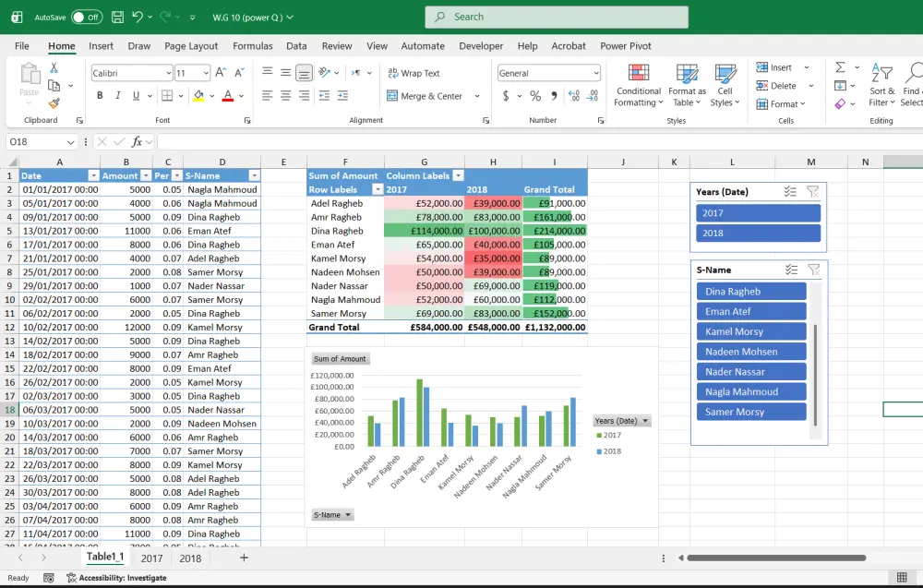Click the Borders icon
This screenshot has height=588, width=923.
pyautogui.click(x=167, y=95)
